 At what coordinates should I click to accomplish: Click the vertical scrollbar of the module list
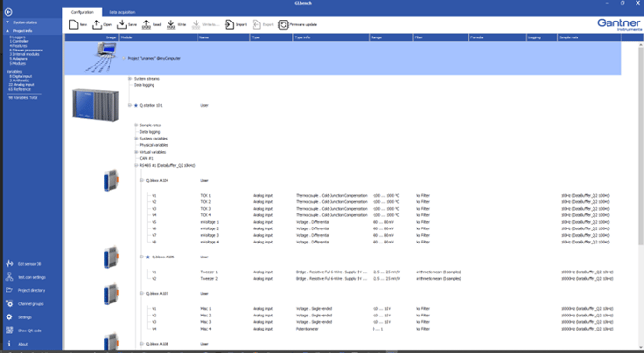[640, 144]
